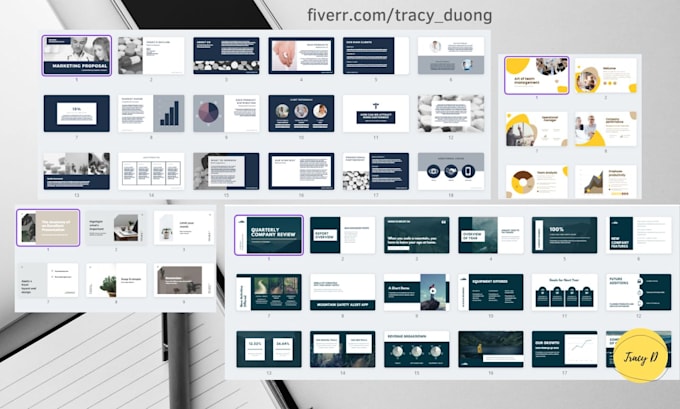
Task: Open the bar chart slide in Marketing deck
Action: click(x=151, y=113)
